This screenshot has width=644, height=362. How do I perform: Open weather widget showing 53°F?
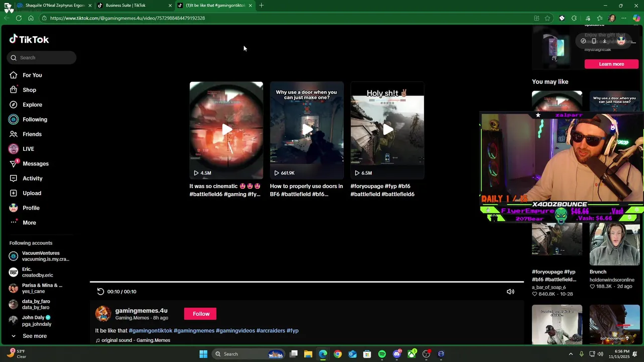tap(17, 354)
